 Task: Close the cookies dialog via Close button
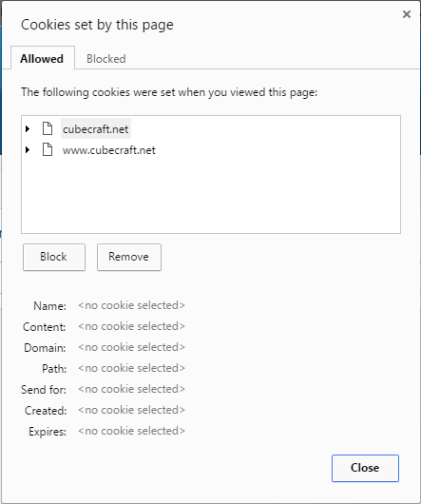point(365,468)
